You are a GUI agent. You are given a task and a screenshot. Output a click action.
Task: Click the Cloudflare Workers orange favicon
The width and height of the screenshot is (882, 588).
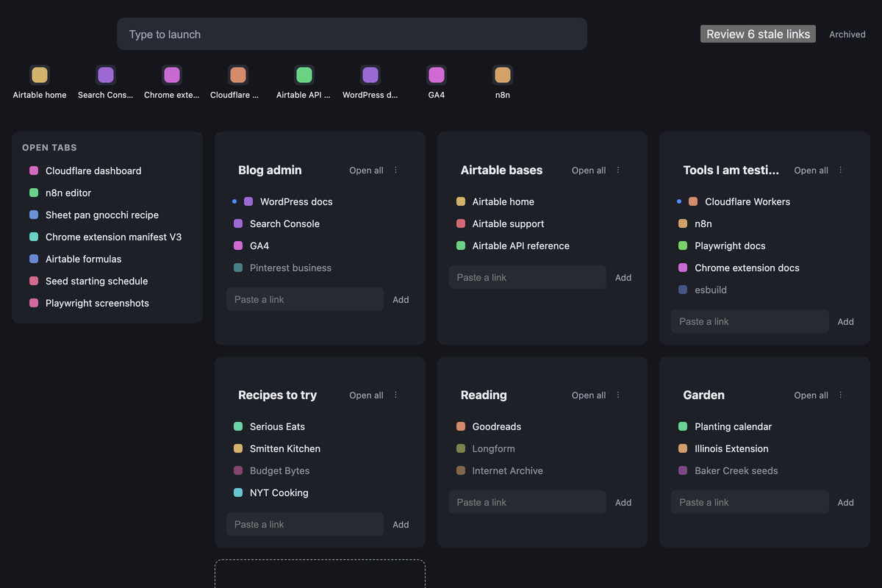pos(693,201)
